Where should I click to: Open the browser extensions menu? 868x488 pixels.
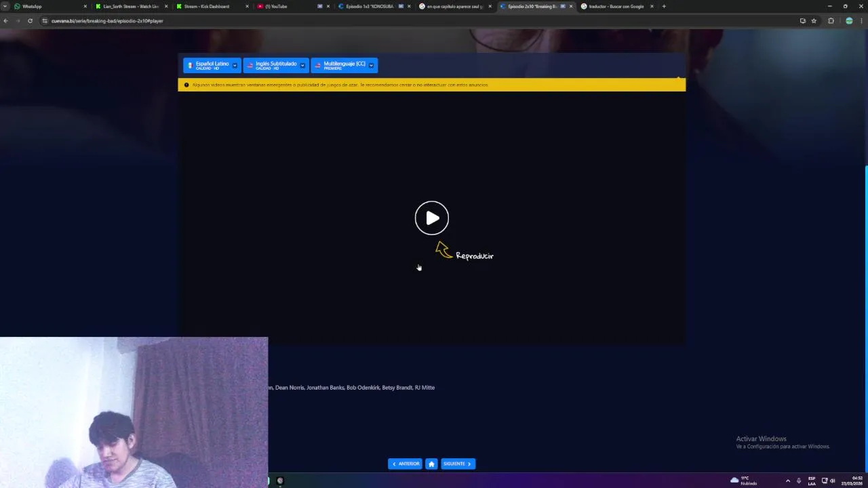(831, 20)
